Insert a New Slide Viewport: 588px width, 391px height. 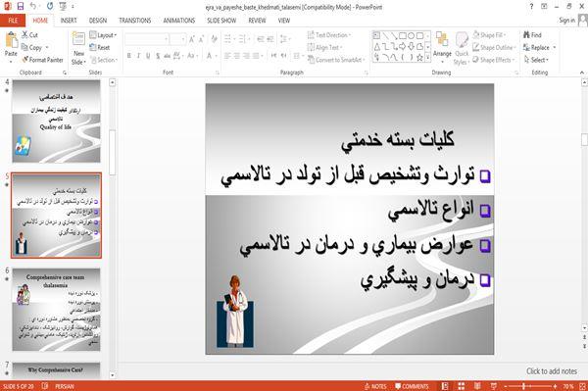78,48
